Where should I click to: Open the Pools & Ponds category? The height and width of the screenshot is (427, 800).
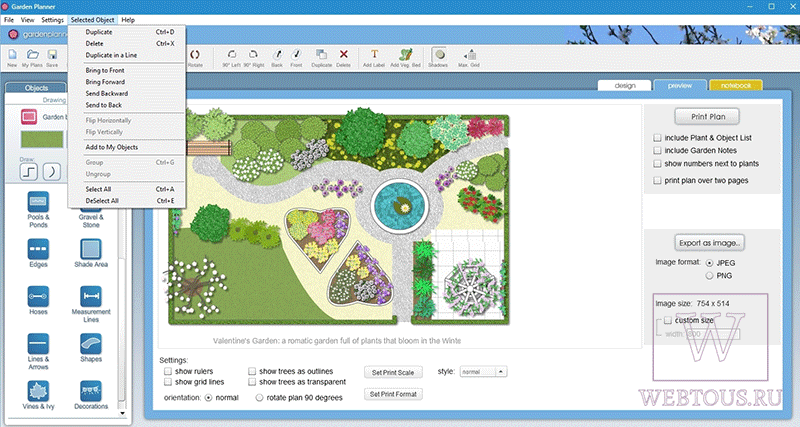click(38, 202)
